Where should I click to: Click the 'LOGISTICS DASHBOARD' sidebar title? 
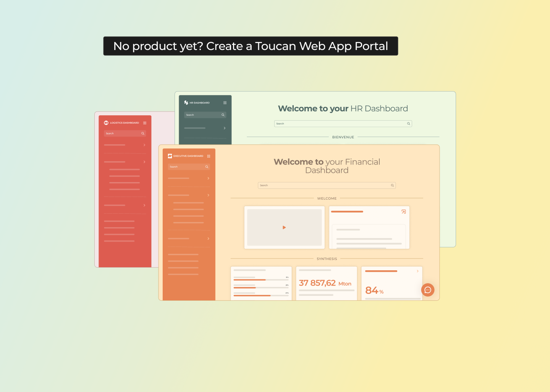pyautogui.click(x=125, y=123)
